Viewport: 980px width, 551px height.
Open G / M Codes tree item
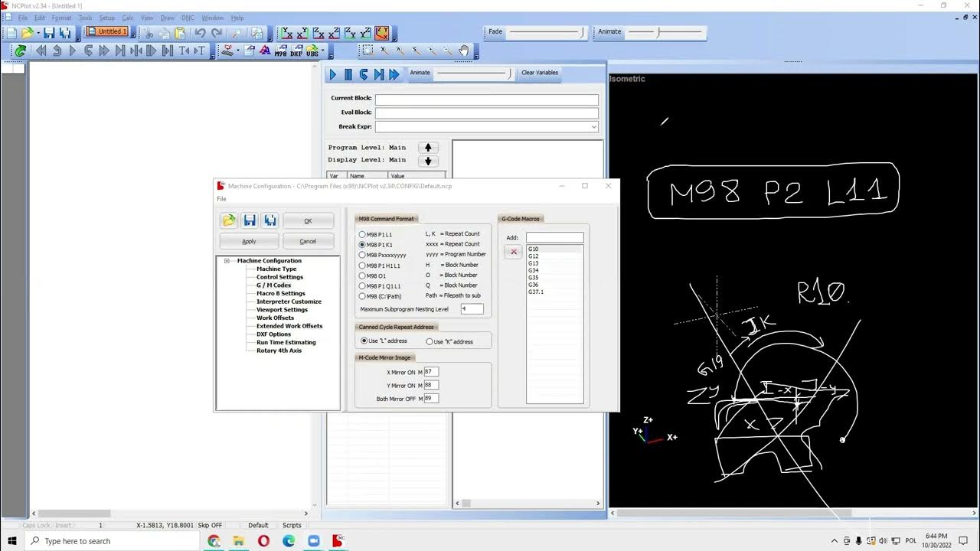pos(273,285)
